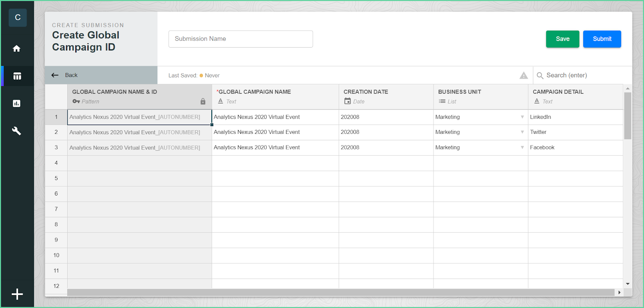The height and width of the screenshot is (308, 644).
Task: Click the scroll right arrow
Action: (619, 292)
